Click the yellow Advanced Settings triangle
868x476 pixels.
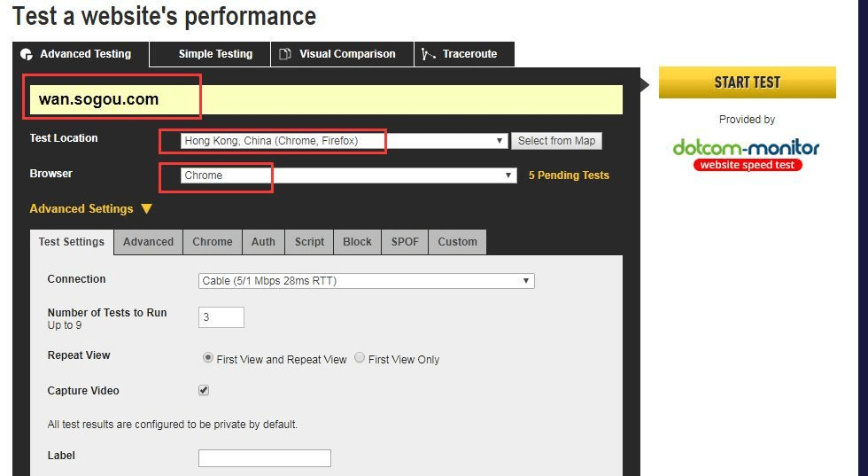[147, 209]
